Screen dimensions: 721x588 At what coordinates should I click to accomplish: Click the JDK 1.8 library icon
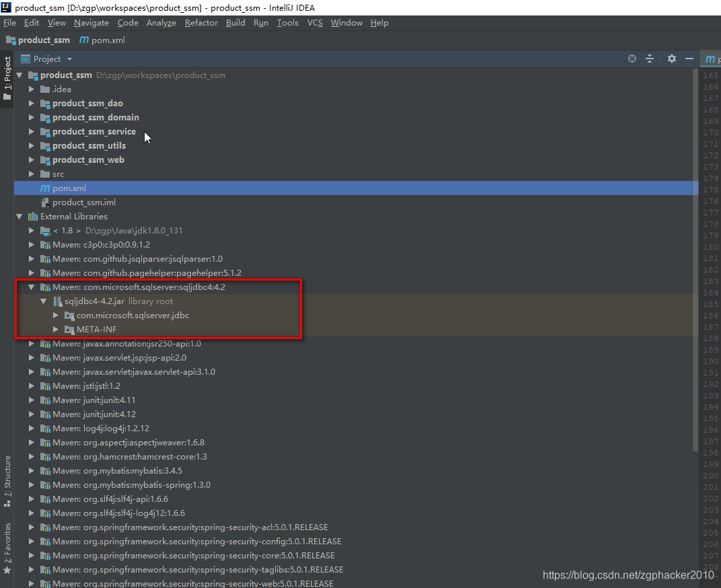click(x=45, y=231)
